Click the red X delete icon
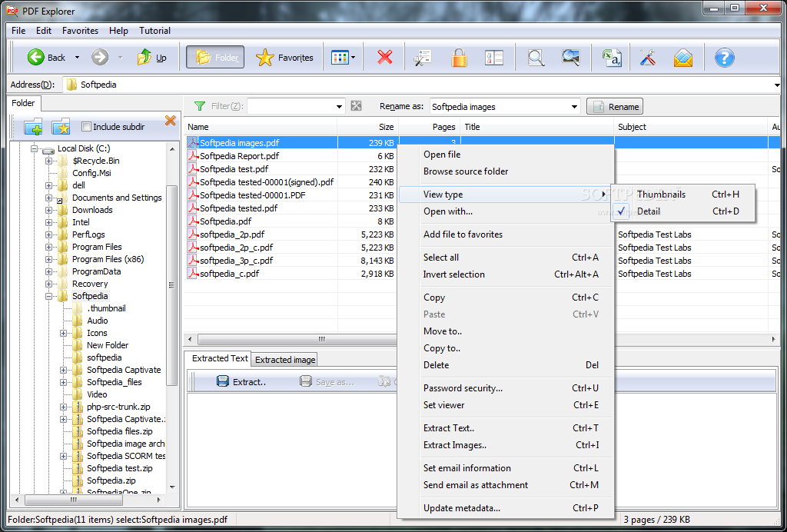 385,57
